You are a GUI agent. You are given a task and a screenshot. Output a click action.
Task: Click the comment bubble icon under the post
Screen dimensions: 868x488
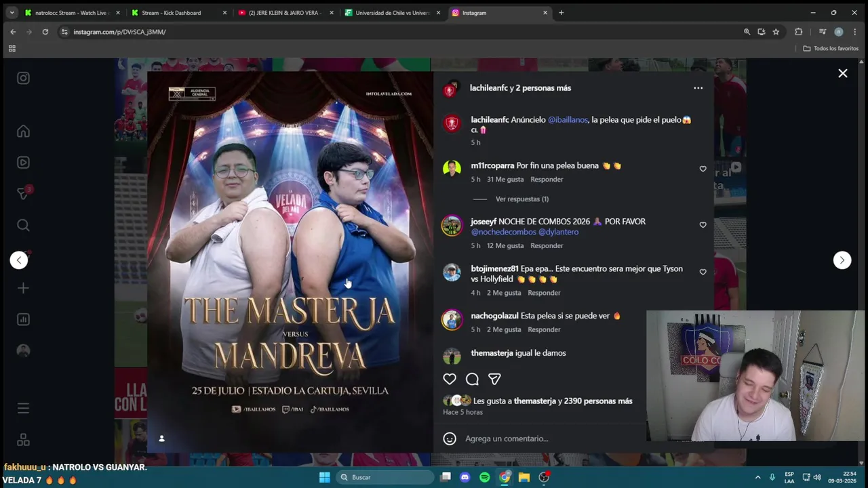(x=472, y=380)
